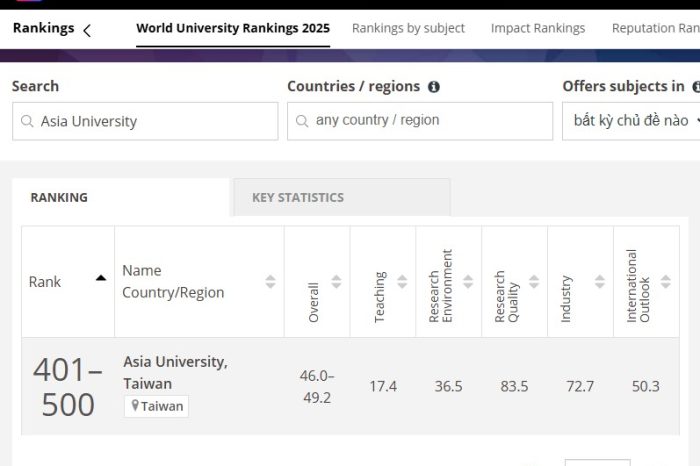Click the Overall column header label
The height and width of the screenshot is (466, 700).
(313, 302)
